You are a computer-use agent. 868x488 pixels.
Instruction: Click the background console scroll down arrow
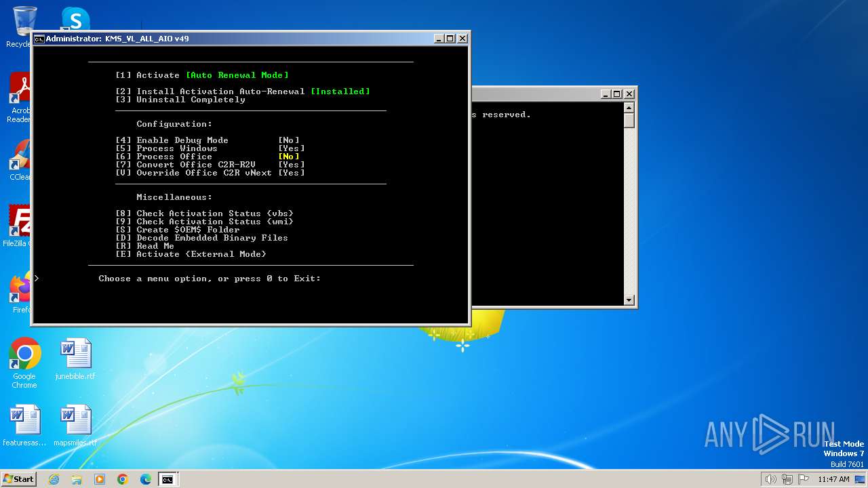click(629, 300)
